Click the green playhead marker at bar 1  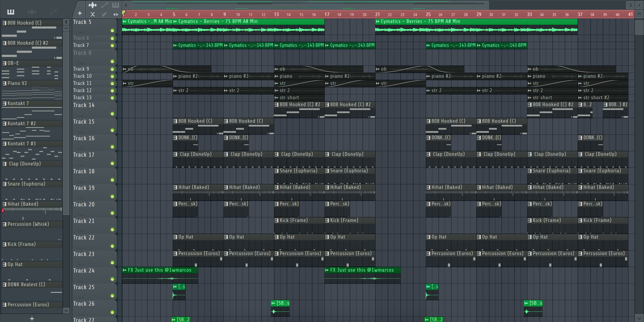click(x=124, y=13)
